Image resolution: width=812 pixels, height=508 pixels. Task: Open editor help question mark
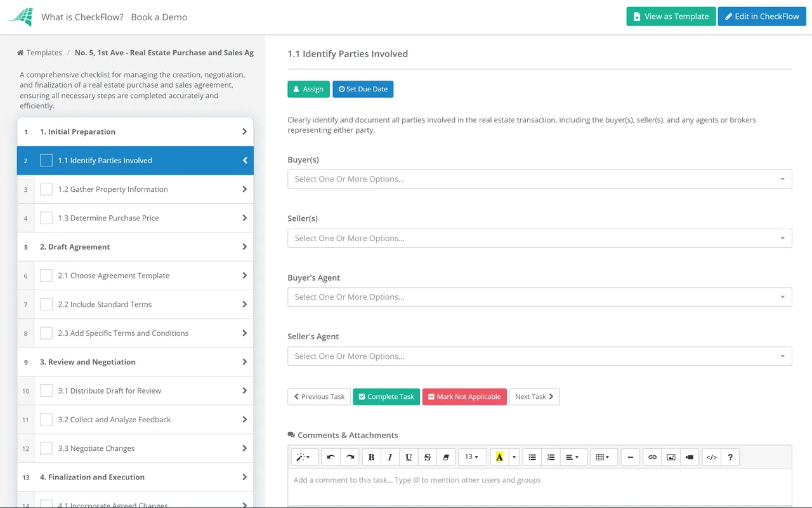pos(730,457)
